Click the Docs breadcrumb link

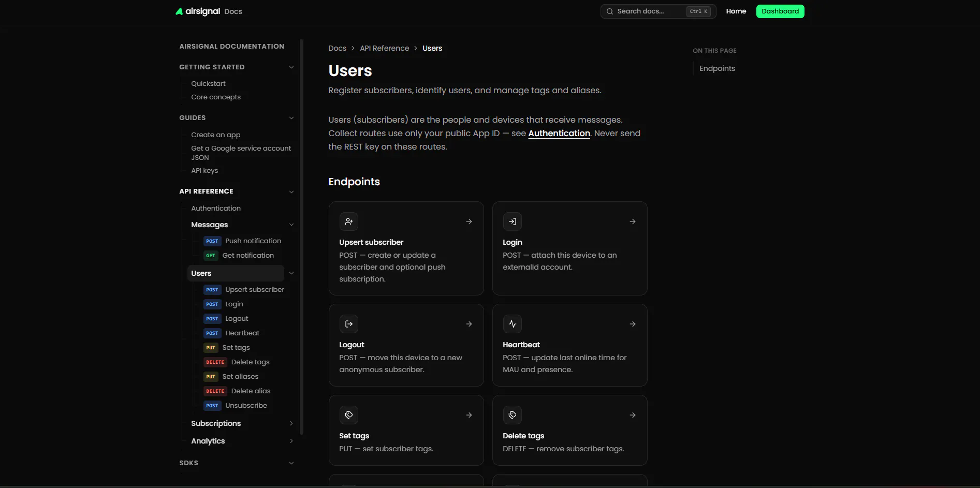point(337,48)
